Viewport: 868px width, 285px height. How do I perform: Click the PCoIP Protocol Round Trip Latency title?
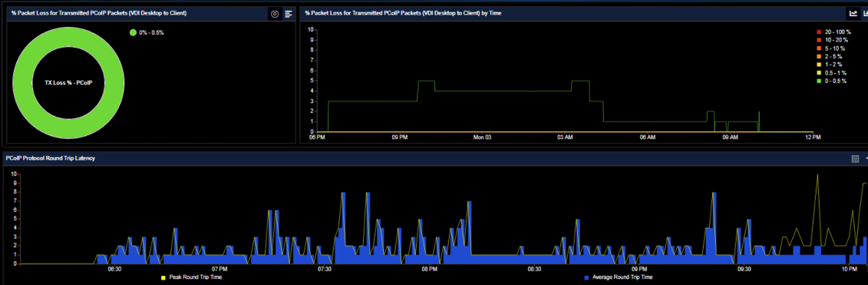tap(51, 158)
